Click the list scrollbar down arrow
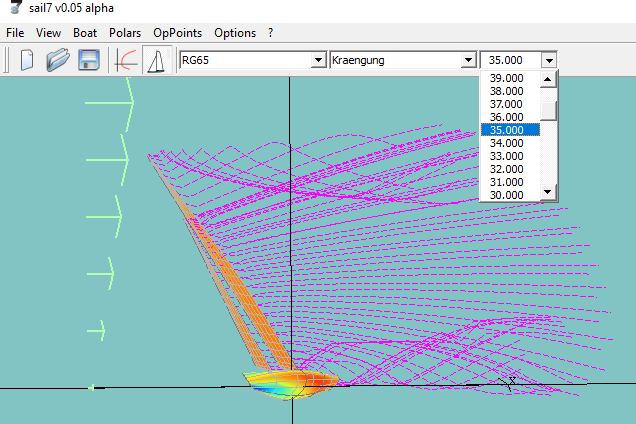 click(x=548, y=191)
